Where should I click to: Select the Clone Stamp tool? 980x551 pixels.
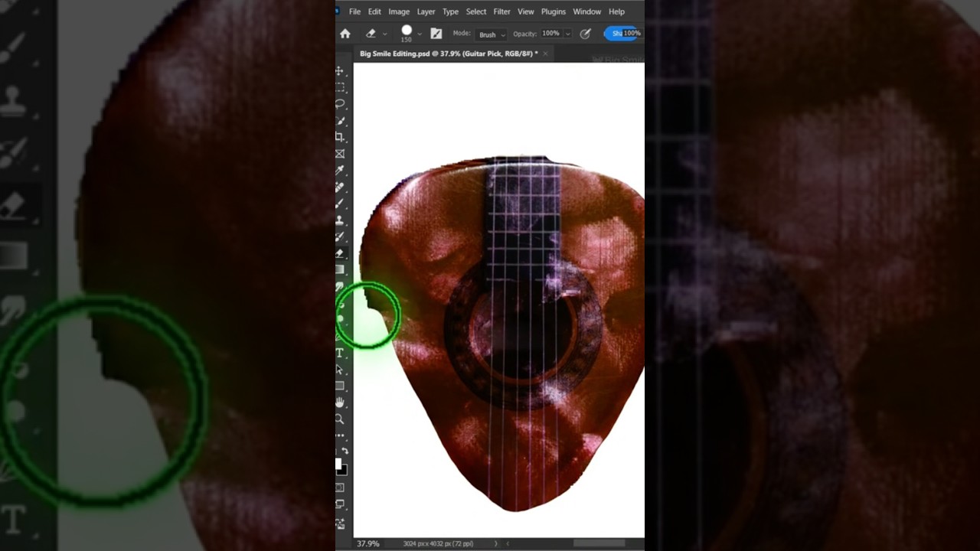pos(340,220)
